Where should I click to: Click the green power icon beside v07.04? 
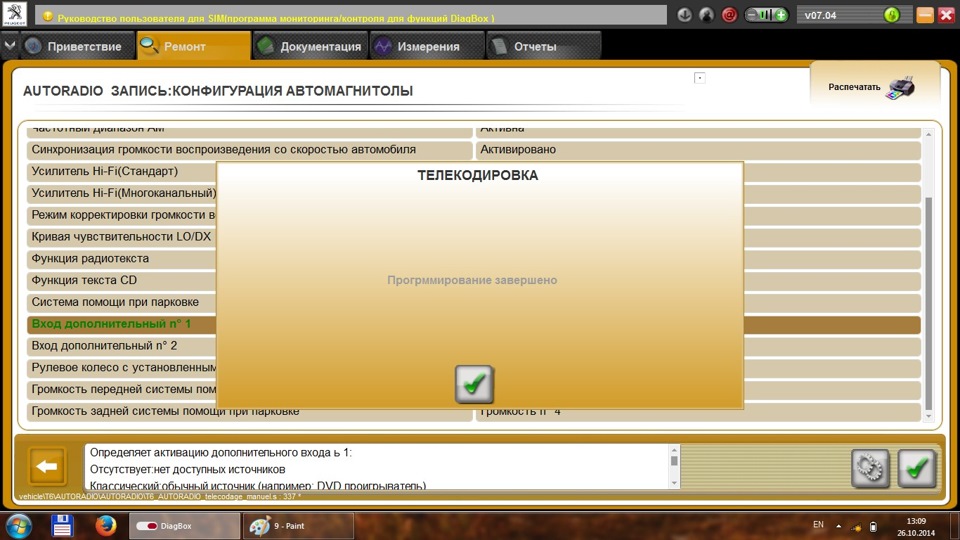(x=891, y=15)
